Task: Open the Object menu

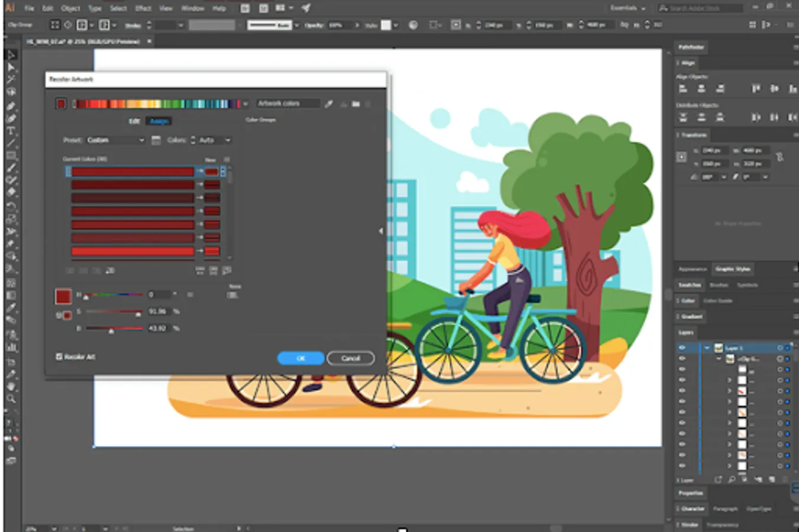Action: click(x=70, y=8)
